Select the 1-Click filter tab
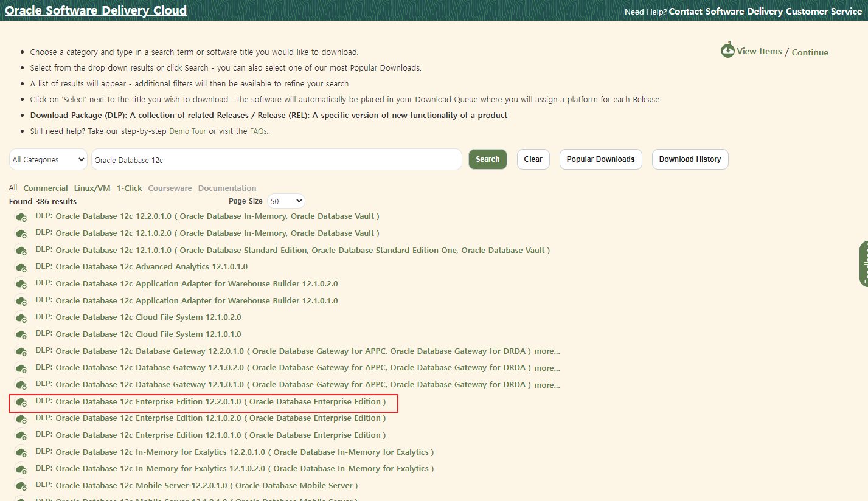Screen dimensions: 868x501 (130, 188)
